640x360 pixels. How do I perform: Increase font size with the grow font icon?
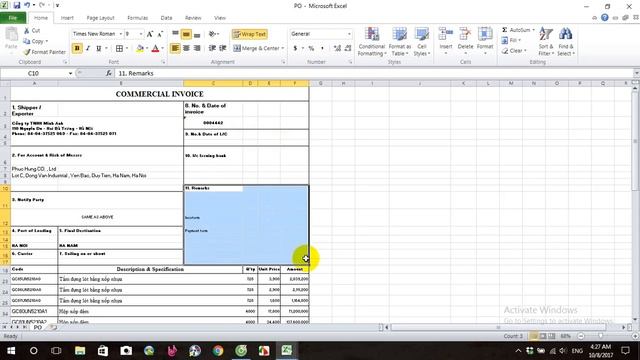click(150, 34)
